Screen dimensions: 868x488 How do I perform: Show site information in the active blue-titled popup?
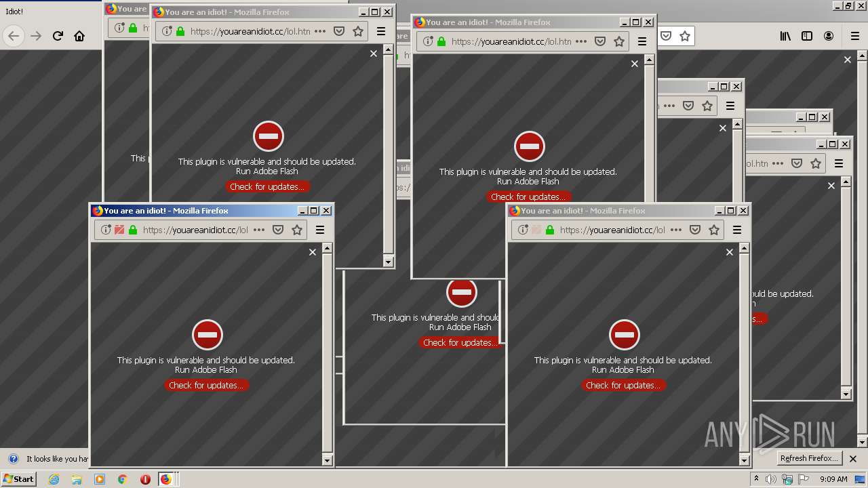coord(106,230)
